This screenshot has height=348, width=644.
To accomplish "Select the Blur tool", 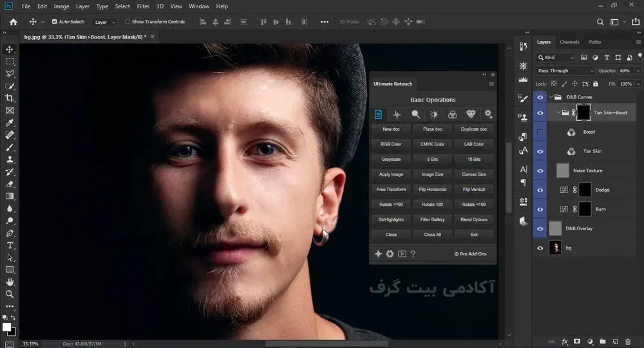I will pos(10,208).
